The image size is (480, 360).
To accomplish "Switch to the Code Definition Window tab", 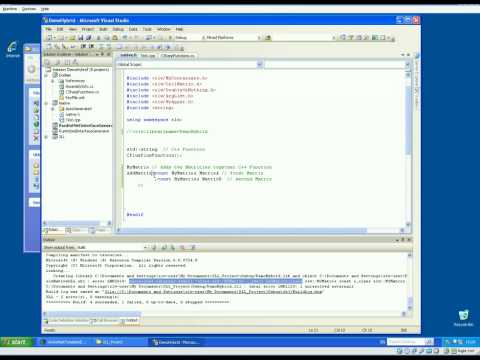I will (x=66, y=321).
